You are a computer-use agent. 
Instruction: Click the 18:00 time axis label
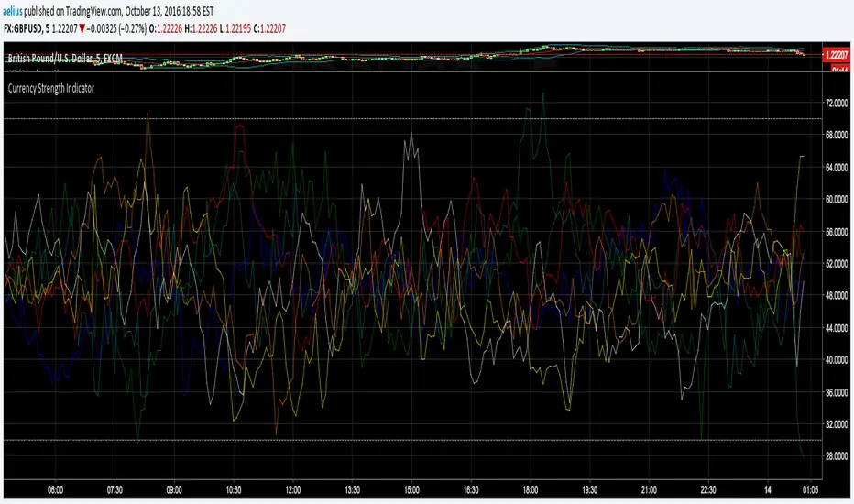point(531,490)
